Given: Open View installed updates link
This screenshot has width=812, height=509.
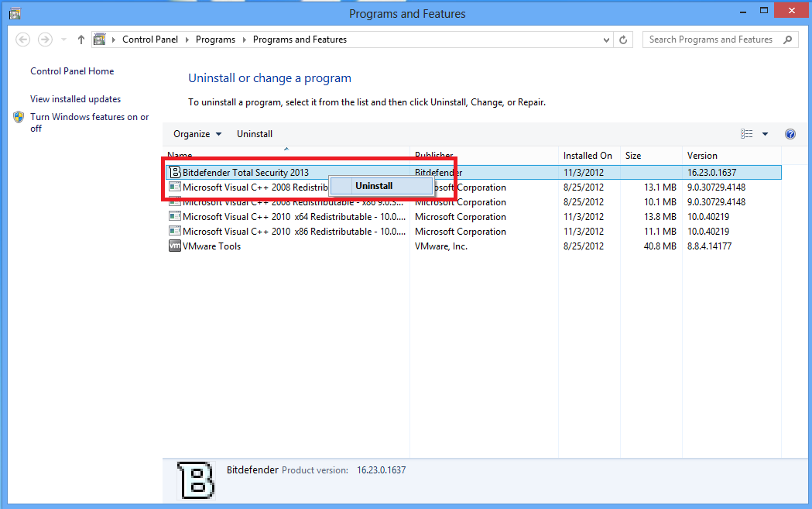Looking at the screenshot, I should 76,99.
